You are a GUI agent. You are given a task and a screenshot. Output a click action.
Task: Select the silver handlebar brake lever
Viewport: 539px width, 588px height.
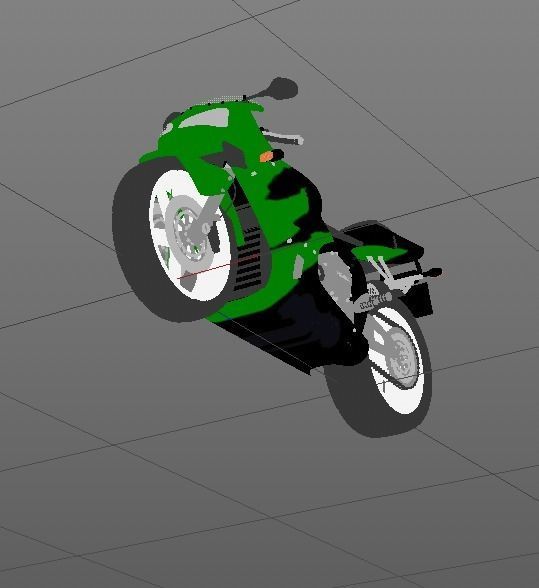[x=284, y=136]
